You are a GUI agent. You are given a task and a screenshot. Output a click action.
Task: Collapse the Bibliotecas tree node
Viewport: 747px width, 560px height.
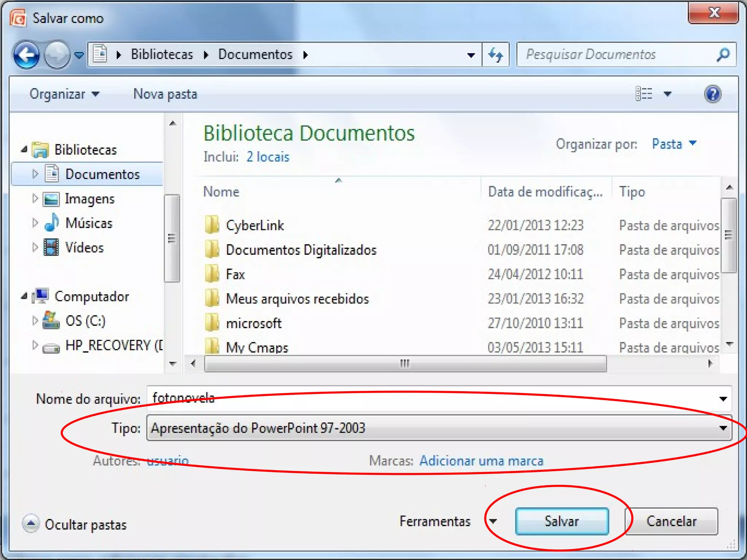point(24,149)
